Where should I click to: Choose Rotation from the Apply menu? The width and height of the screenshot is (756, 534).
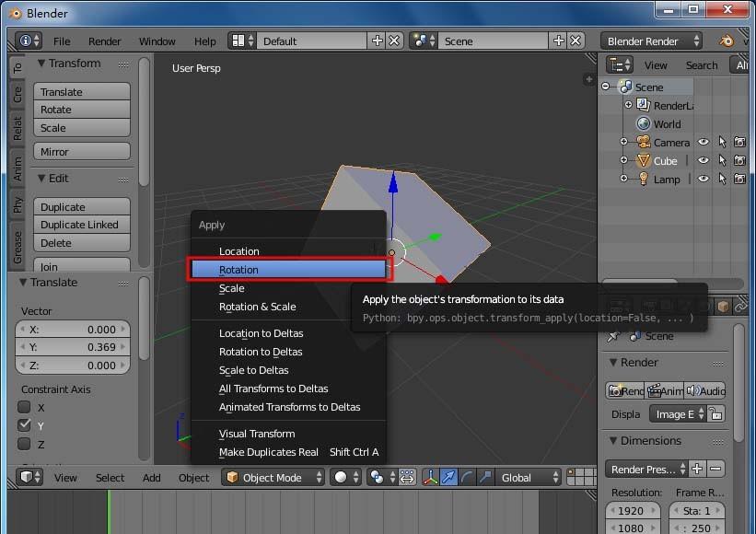tap(288, 269)
